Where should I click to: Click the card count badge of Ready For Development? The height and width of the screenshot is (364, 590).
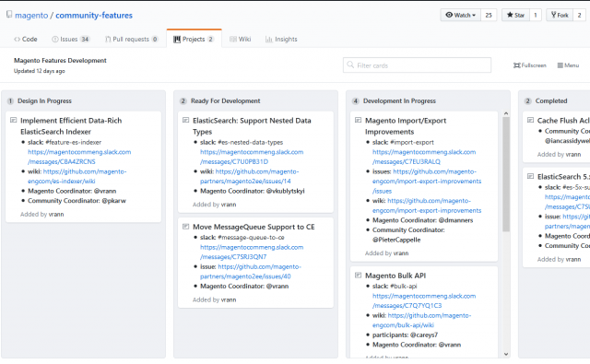click(x=183, y=100)
